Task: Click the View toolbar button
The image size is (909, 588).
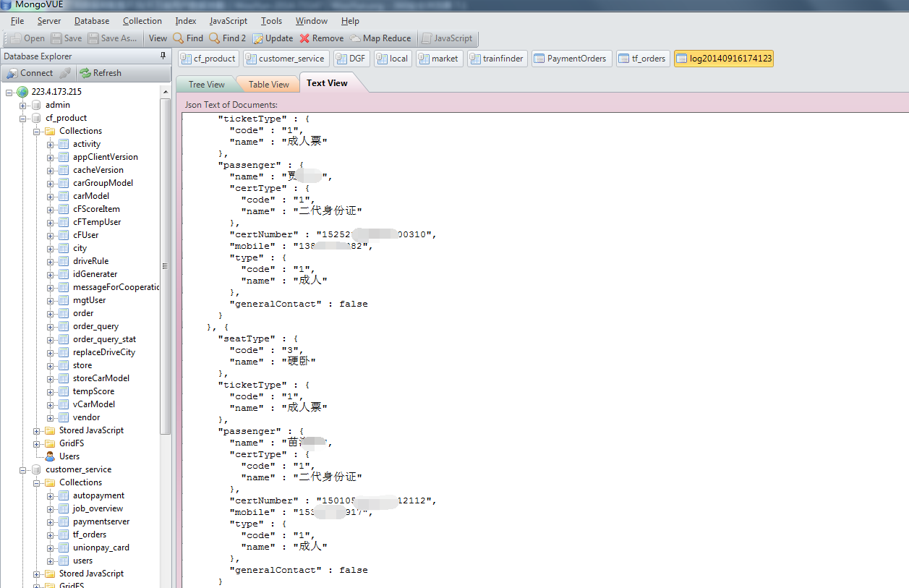Action: [158, 38]
